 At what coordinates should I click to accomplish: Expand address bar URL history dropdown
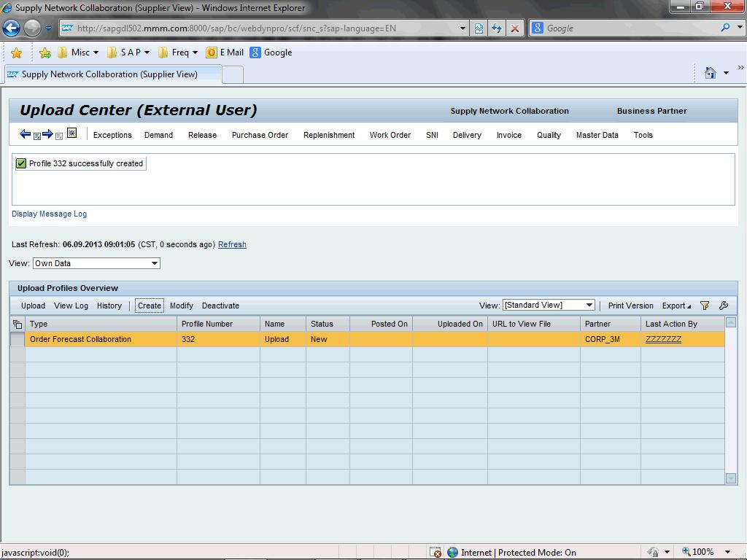tap(462, 28)
